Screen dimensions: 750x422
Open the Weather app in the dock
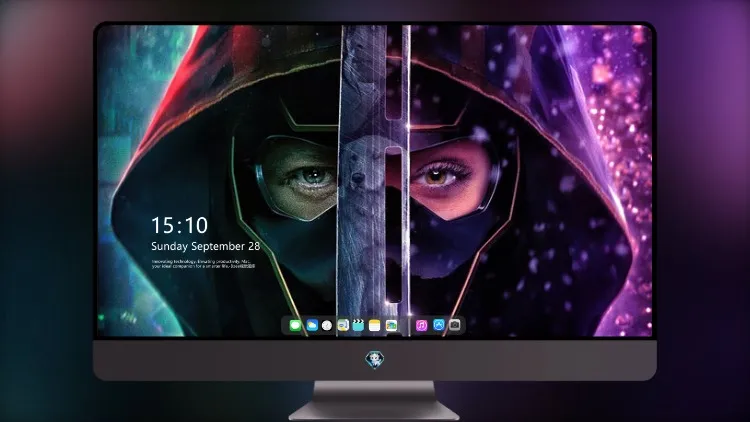click(312, 326)
